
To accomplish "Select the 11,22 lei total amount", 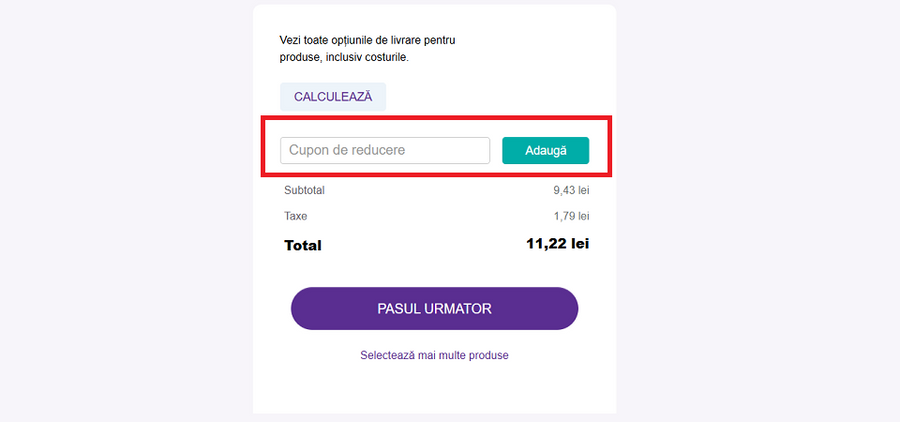I will point(557,244).
